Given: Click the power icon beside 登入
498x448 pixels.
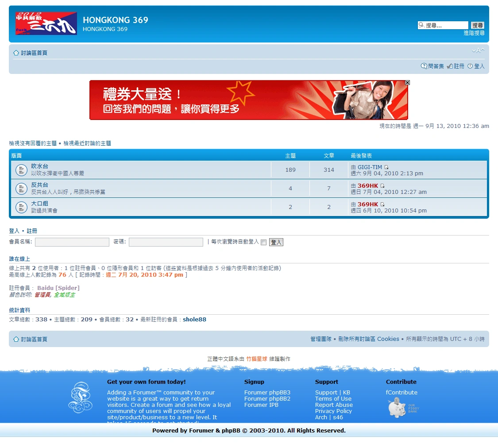Looking at the screenshot, I should click(470, 66).
